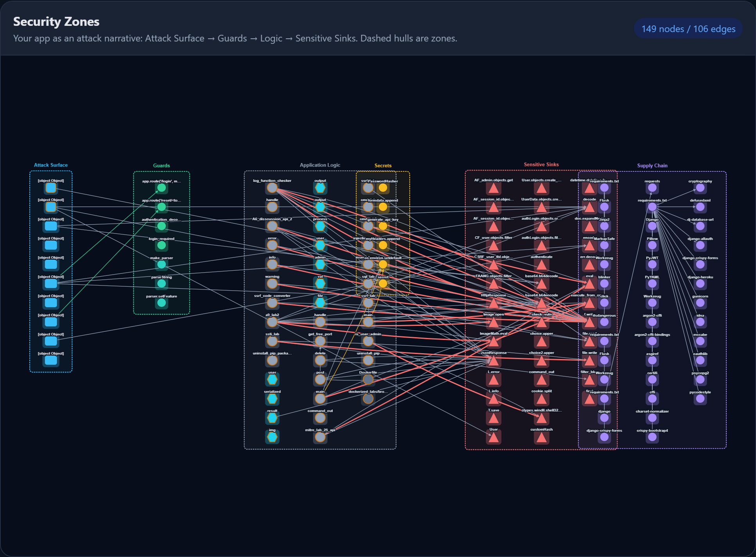Click the CF_user.objects.filter sink node
Image resolution: width=756 pixels, height=557 pixels.
click(x=494, y=246)
